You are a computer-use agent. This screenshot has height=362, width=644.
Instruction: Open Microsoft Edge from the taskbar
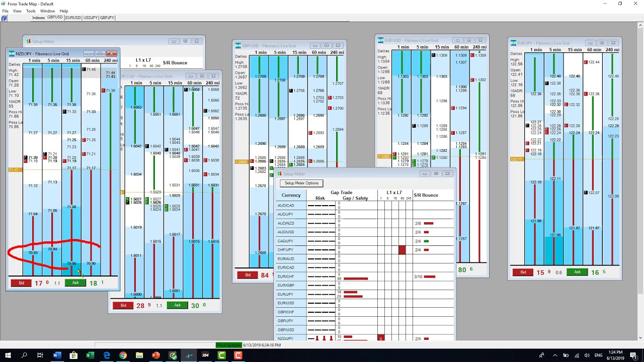107,355
